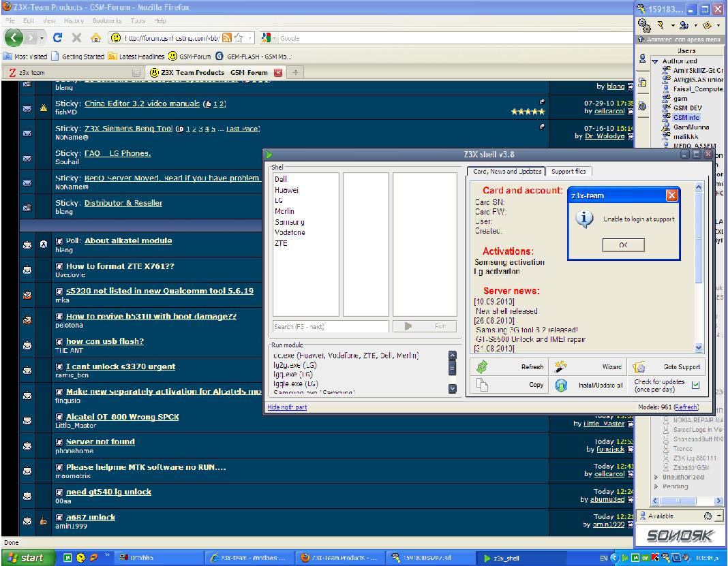
Task: Click Sonork user list scroll-right arrow
Action: (x=718, y=501)
